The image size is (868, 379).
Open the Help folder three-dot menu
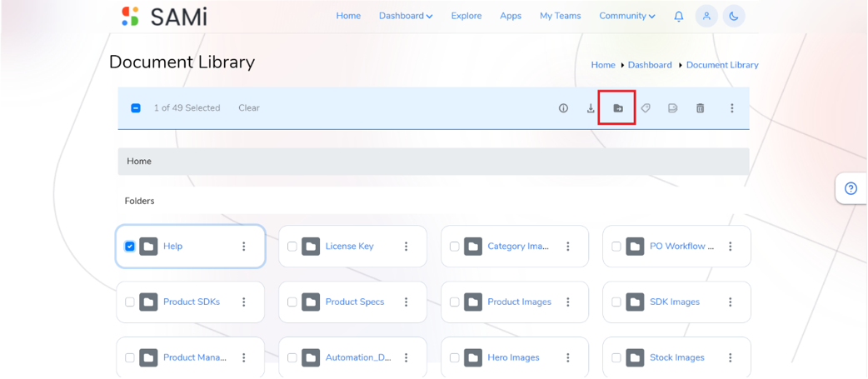pyautogui.click(x=243, y=247)
